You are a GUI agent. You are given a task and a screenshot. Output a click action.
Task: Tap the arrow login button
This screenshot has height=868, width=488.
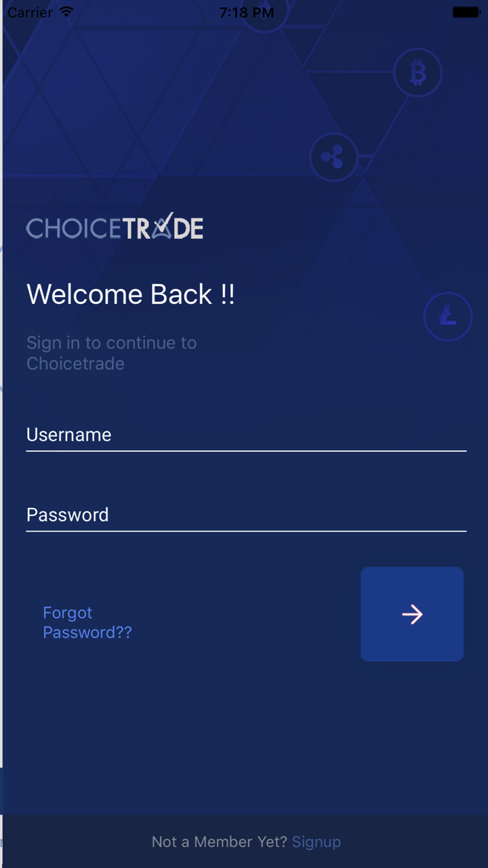412,614
